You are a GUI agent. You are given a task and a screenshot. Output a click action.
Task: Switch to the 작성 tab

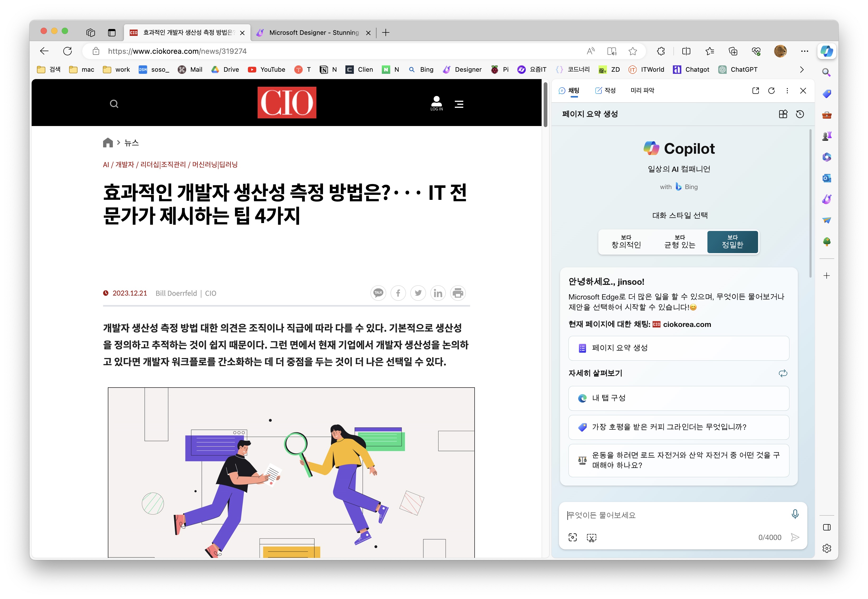(605, 90)
